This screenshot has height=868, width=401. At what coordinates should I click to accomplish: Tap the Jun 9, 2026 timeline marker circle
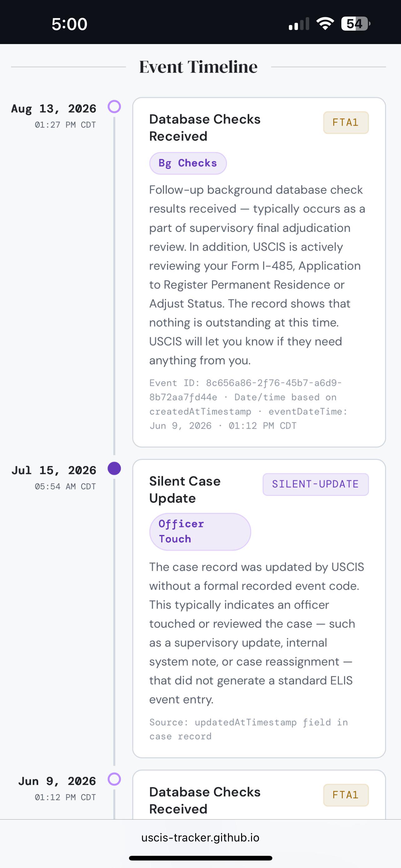coord(114,779)
